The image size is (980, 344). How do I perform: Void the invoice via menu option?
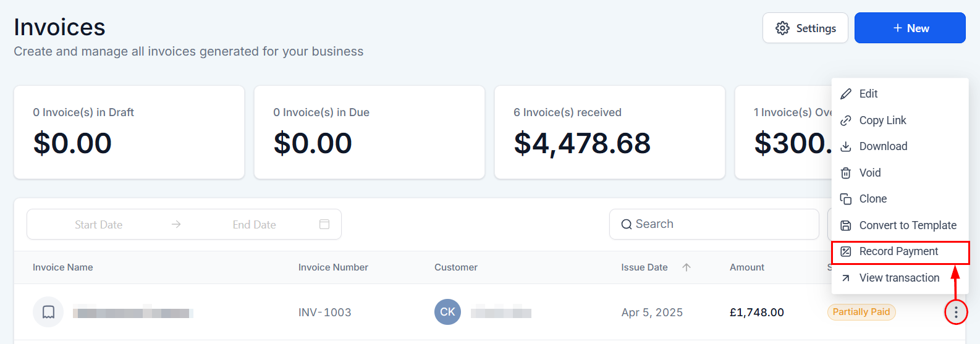point(869,173)
